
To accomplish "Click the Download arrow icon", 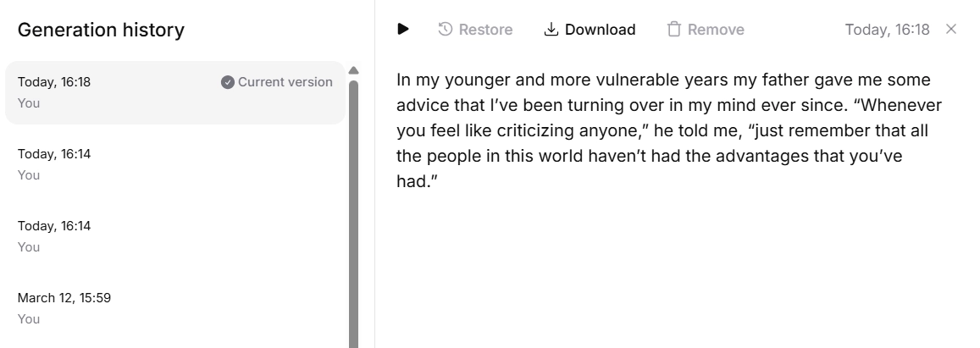I will 551,30.
